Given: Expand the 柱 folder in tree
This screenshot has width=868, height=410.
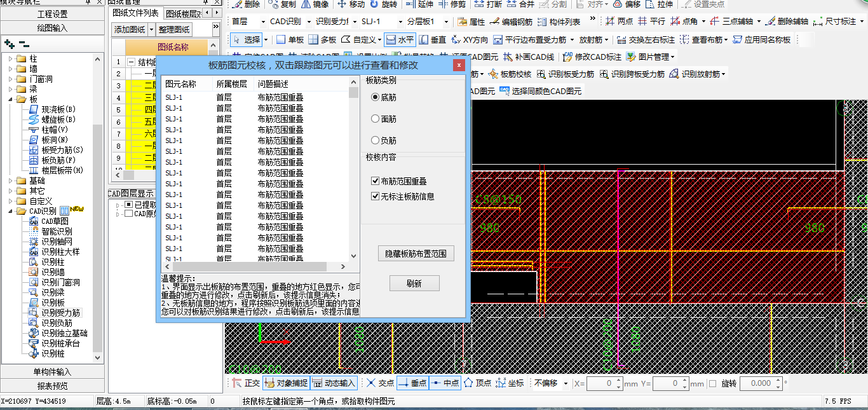Looking at the screenshot, I should click(11, 58).
